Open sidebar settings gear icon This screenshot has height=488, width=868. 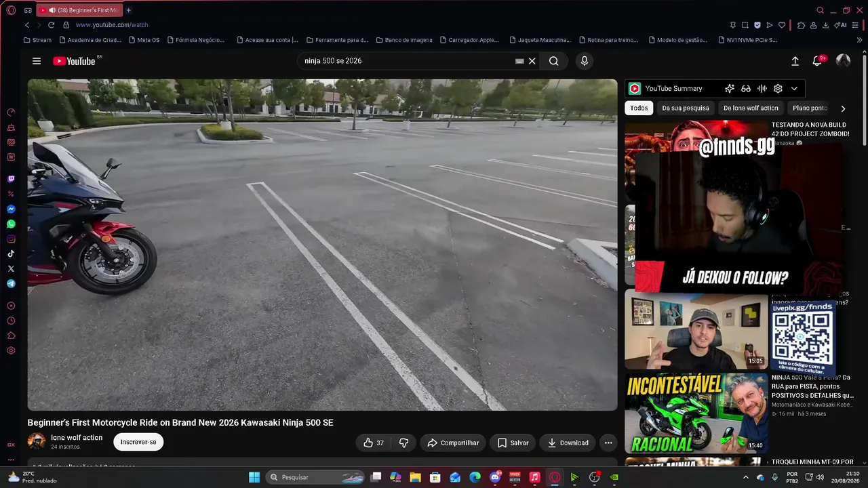(11, 350)
